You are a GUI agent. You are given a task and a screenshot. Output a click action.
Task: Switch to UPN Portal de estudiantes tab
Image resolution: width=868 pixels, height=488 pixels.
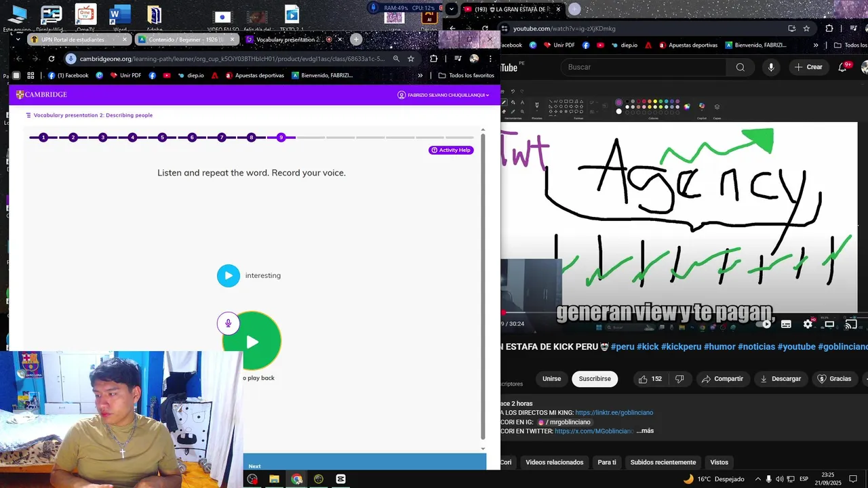click(79, 39)
